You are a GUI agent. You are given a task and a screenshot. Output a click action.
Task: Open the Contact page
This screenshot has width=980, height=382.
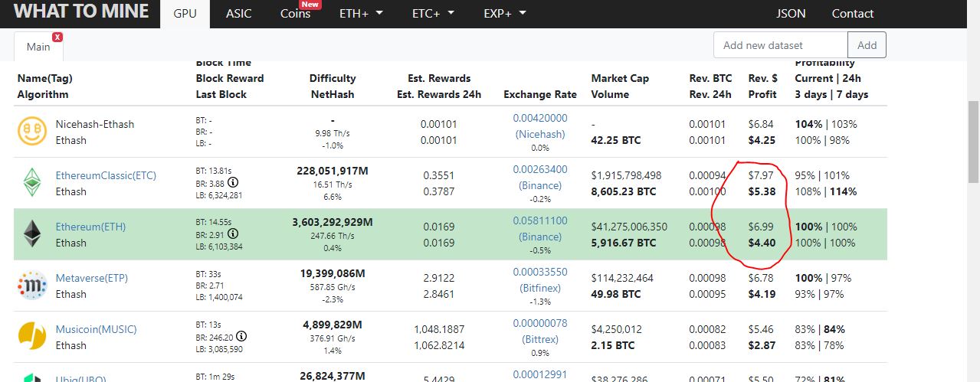point(853,14)
